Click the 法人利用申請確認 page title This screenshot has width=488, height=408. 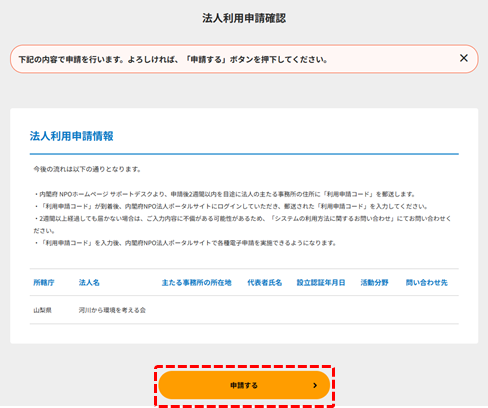(x=244, y=18)
